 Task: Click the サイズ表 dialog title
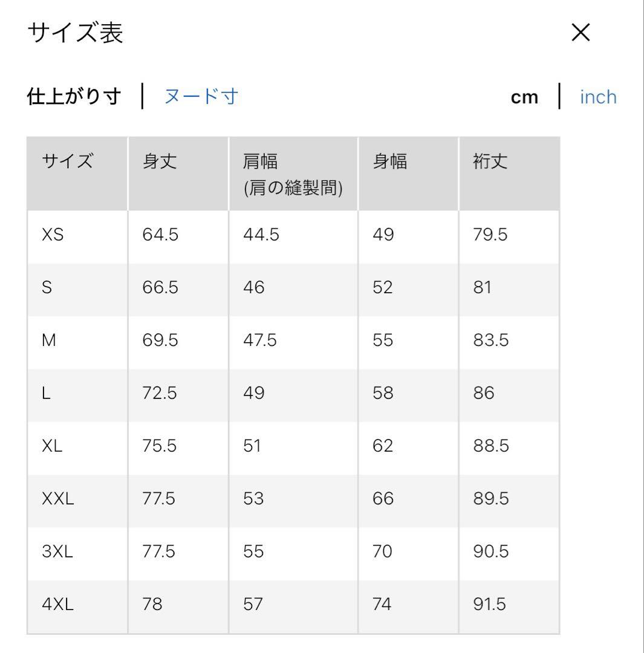[x=76, y=34]
